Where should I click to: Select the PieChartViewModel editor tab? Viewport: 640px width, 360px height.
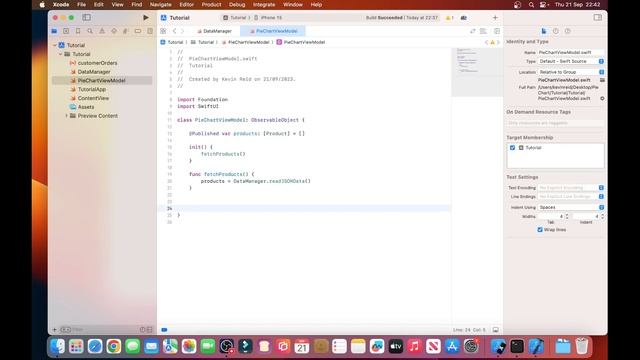273,31
